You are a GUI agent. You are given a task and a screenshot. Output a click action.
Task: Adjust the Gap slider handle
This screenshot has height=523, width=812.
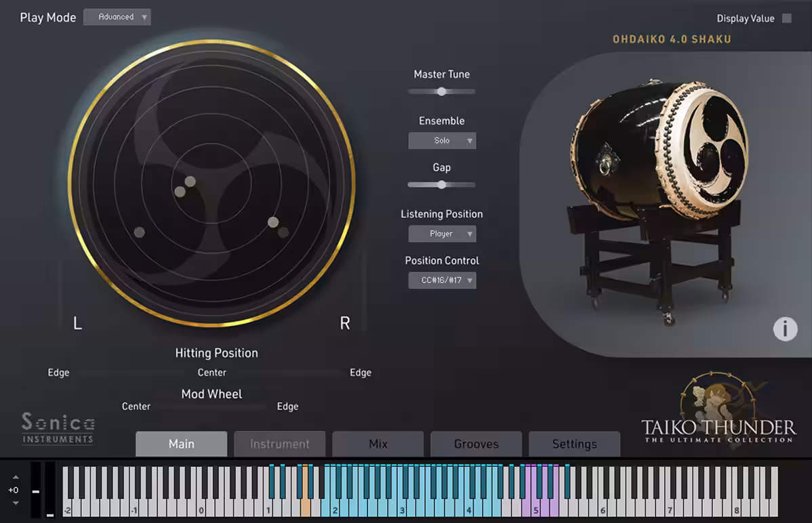click(x=441, y=185)
